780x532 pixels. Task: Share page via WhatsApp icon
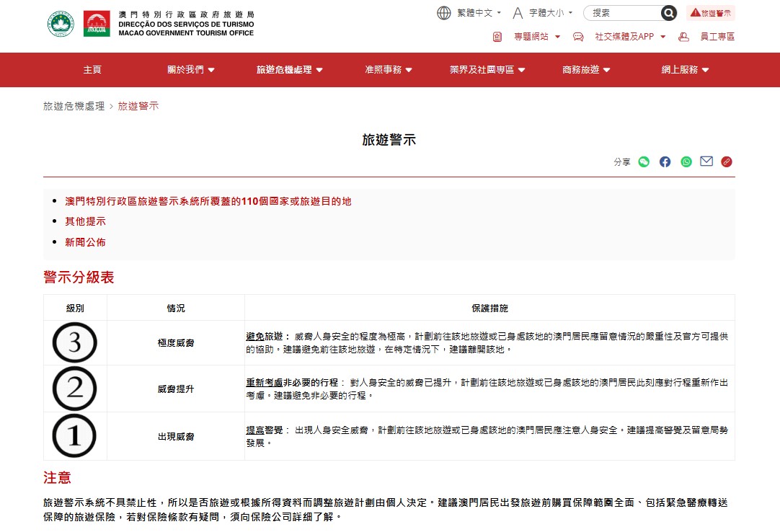(686, 161)
